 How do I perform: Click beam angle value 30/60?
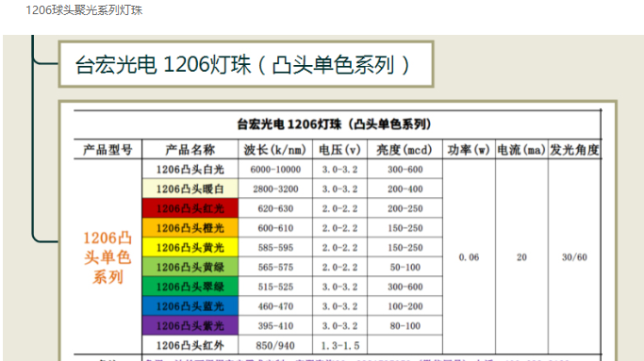(x=574, y=257)
